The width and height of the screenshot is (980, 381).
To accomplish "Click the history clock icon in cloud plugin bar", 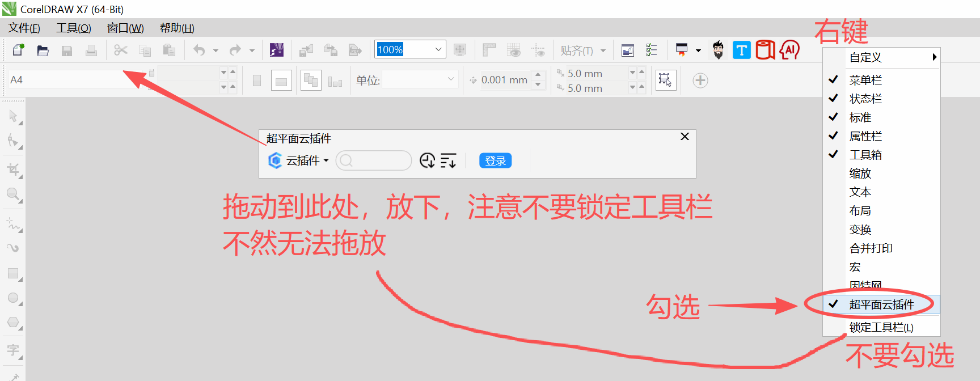I will (x=427, y=161).
